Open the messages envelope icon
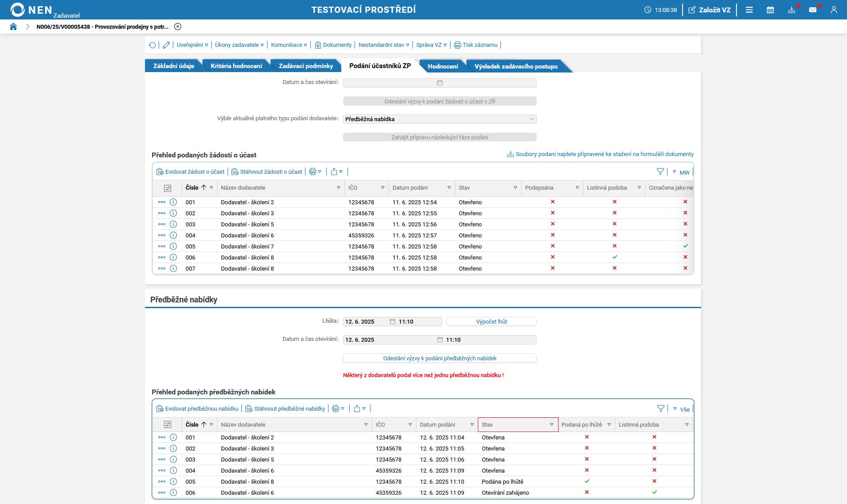Viewport: 847px width, 504px height. click(813, 10)
